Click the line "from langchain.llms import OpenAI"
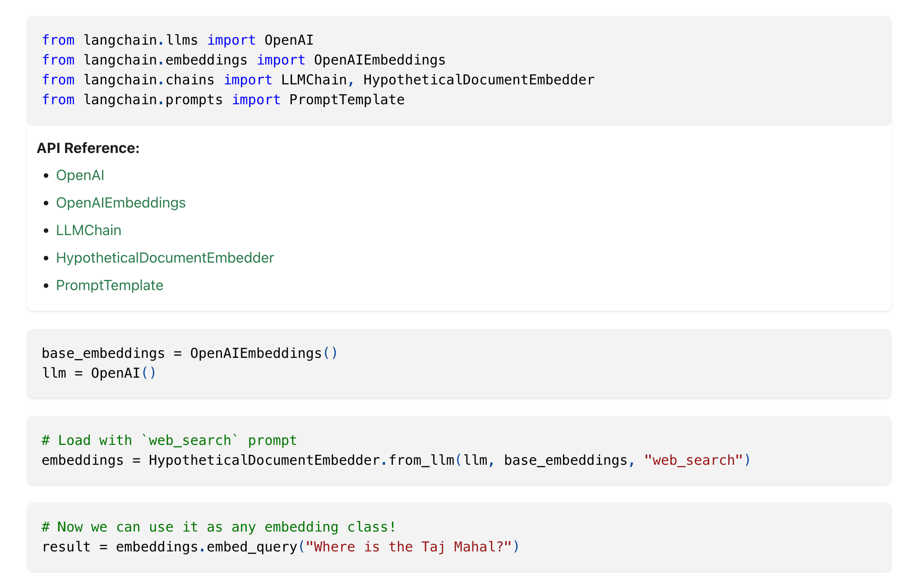Viewport: 924px width, 583px height. click(x=178, y=40)
